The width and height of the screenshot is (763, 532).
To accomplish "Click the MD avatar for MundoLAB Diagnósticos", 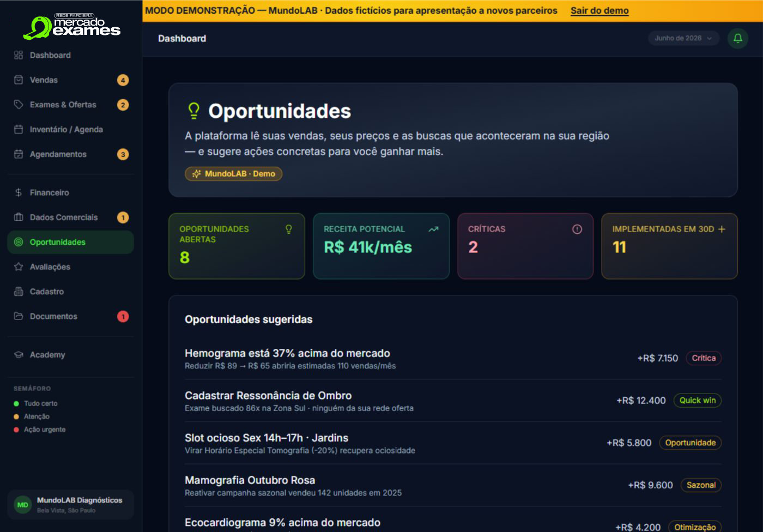I will click(x=23, y=505).
